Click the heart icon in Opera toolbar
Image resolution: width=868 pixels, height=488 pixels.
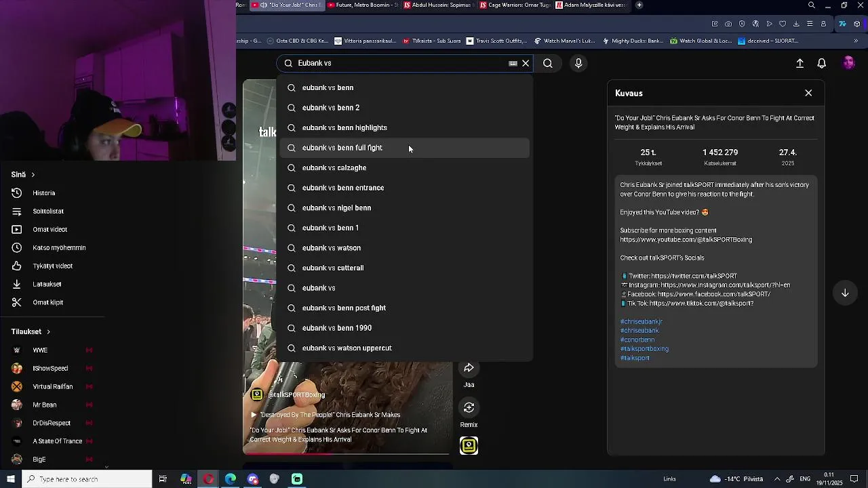[783, 24]
